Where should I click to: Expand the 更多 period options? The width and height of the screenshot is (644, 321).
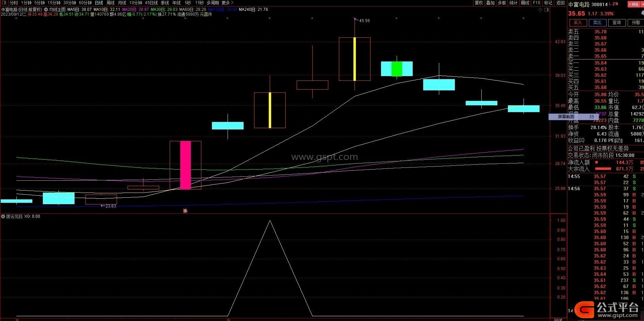point(227,3)
